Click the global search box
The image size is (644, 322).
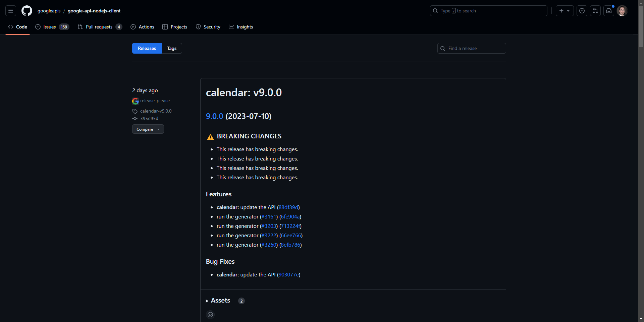(x=488, y=11)
